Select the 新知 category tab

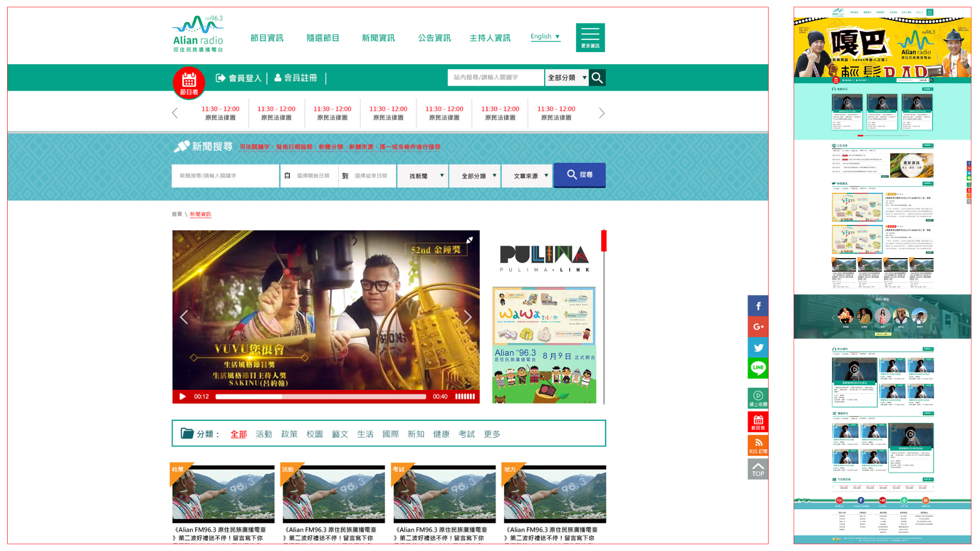[x=416, y=434]
